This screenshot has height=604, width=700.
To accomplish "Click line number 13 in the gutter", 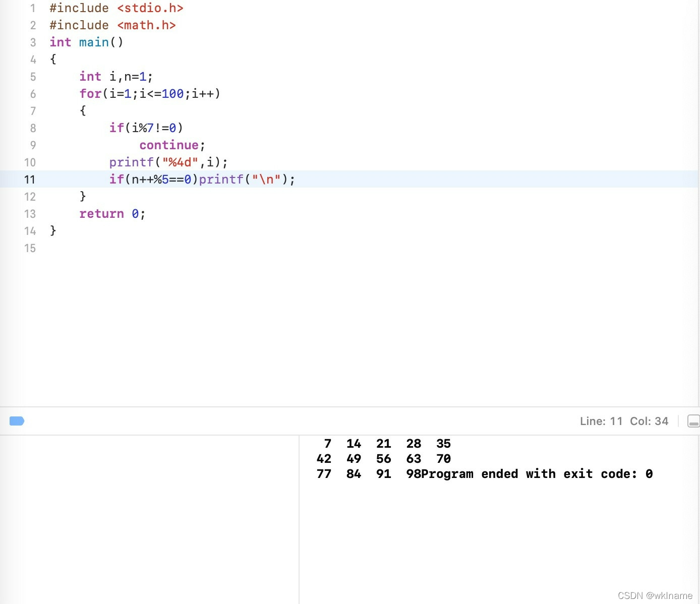I will pos(30,214).
